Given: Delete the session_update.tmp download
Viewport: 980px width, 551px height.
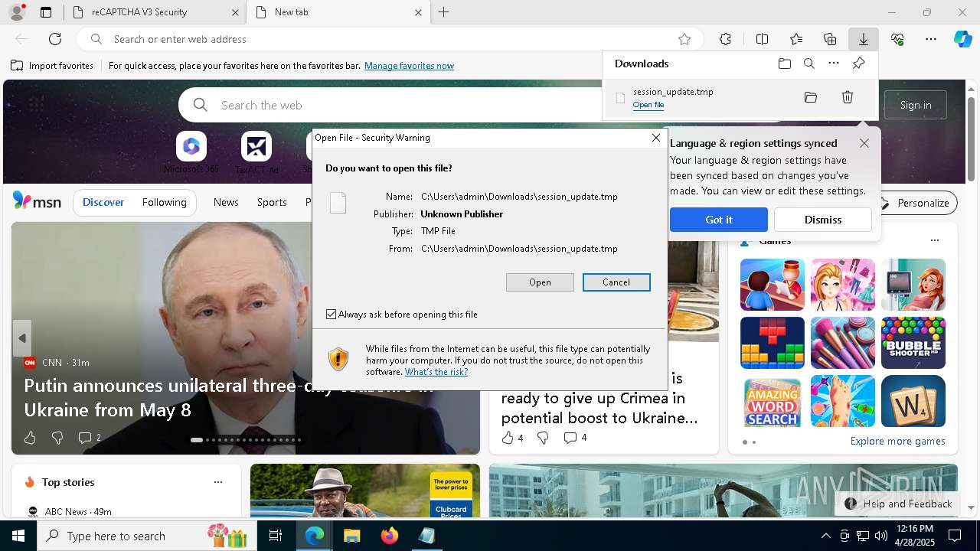Looking at the screenshot, I should click(848, 97).
